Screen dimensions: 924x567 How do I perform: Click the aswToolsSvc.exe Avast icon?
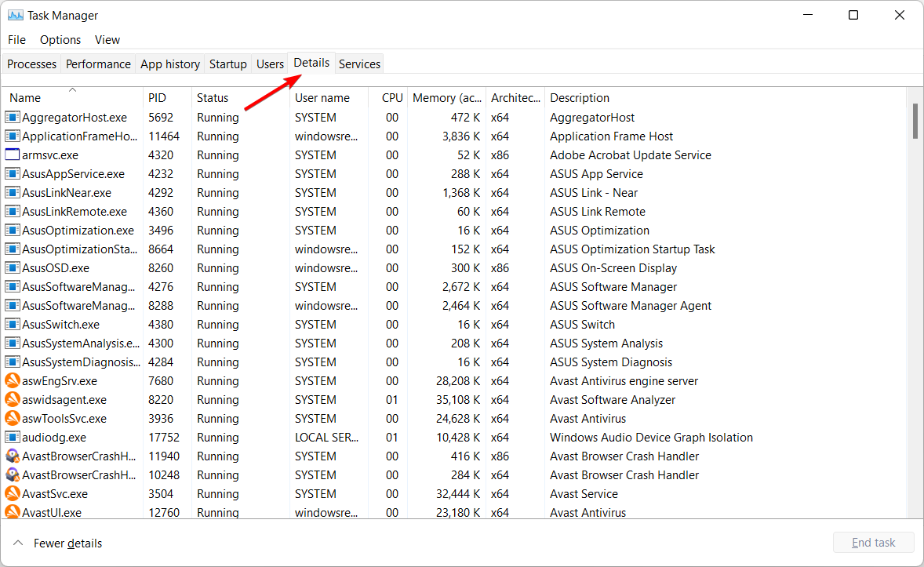pos(13,419)
